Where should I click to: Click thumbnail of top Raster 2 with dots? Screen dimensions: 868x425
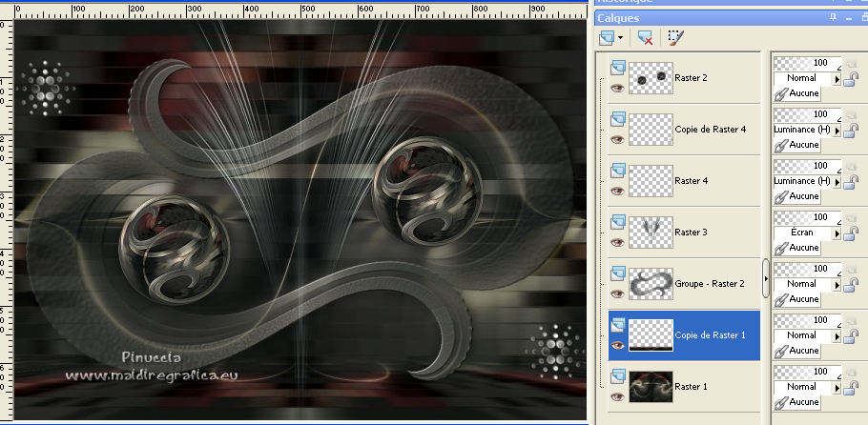tap(651, 78)
